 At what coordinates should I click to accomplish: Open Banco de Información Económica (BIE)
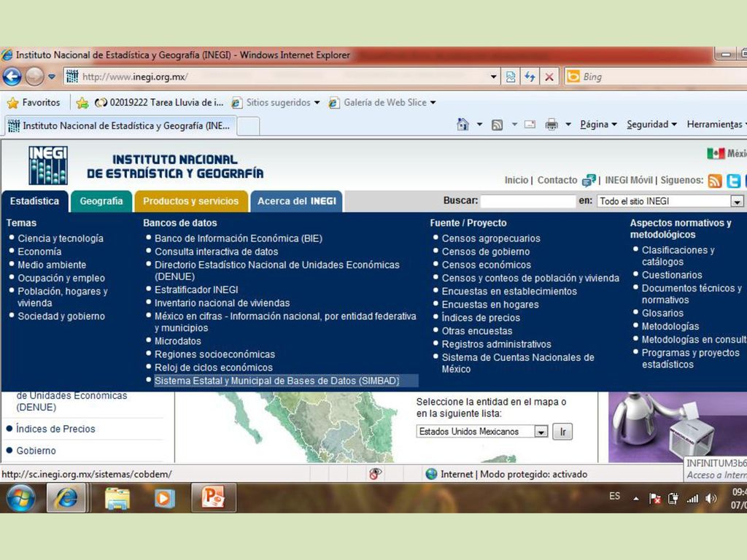(x=239, y=238)
